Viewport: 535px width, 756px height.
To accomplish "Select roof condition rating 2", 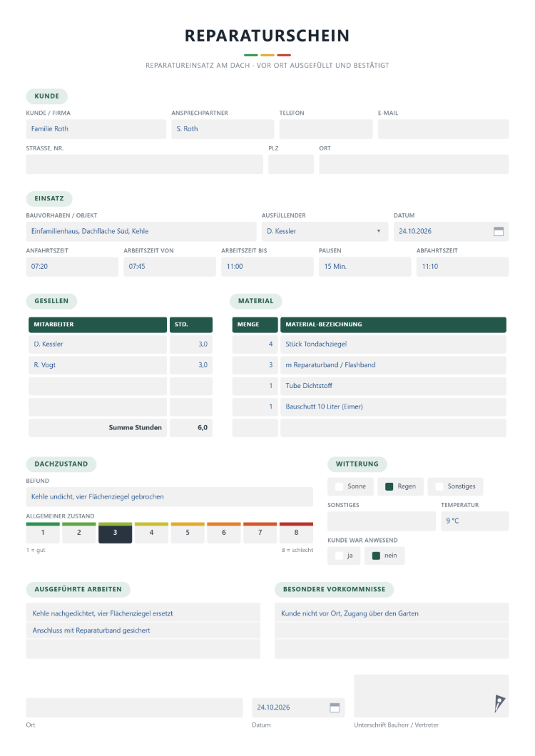I will (79, 533).
